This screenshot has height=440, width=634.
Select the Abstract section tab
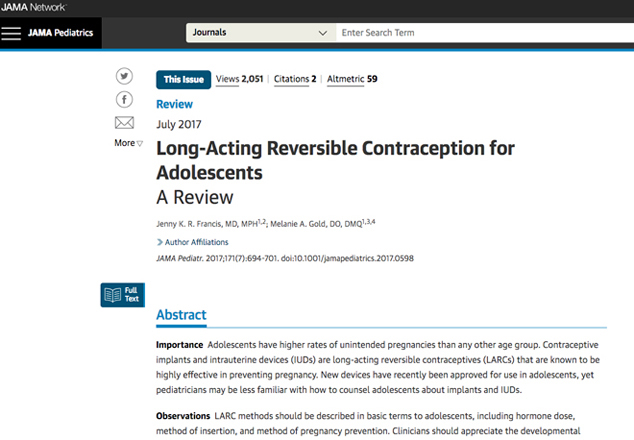(181, 315)
